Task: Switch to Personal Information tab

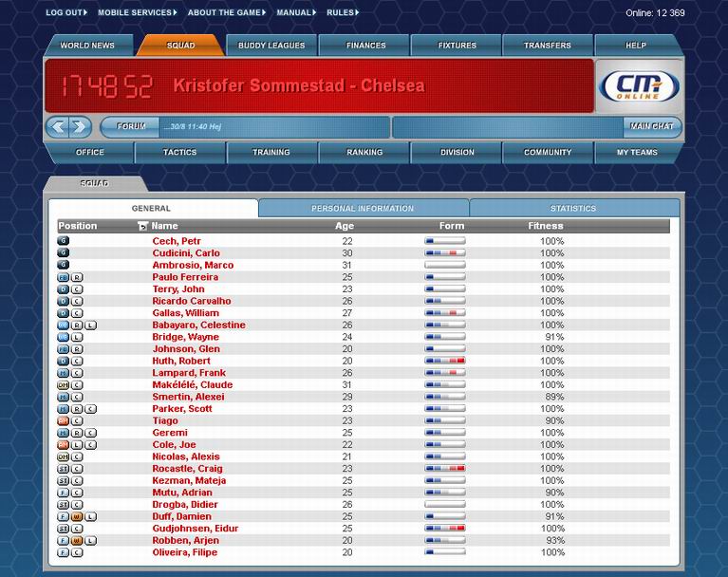Action: (363, 209)
